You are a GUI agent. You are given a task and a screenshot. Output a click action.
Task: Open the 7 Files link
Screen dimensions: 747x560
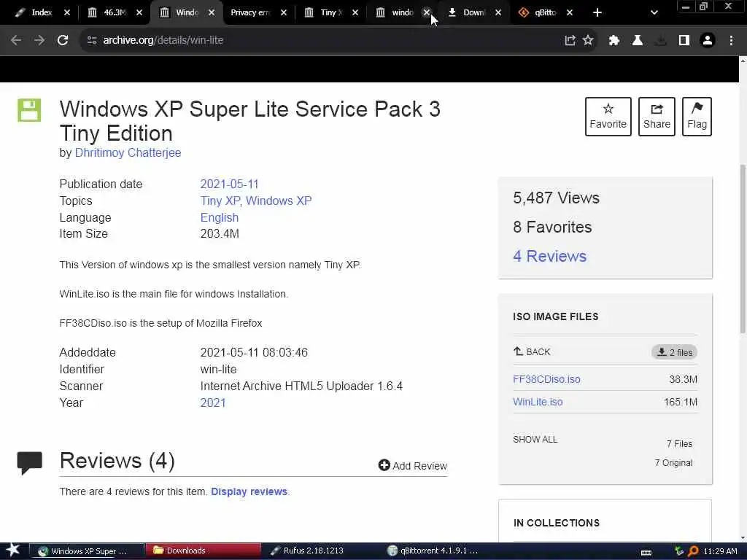point(679,444)
